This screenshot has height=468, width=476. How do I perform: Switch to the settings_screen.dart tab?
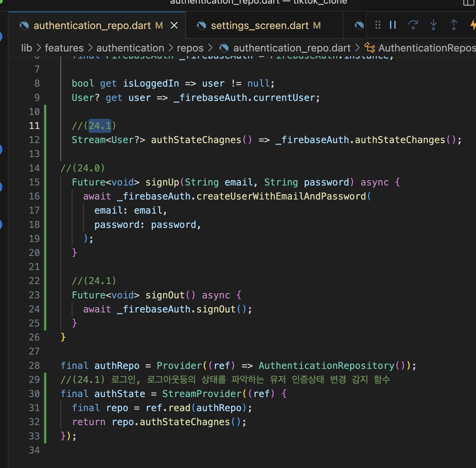[x=260, y=26]
